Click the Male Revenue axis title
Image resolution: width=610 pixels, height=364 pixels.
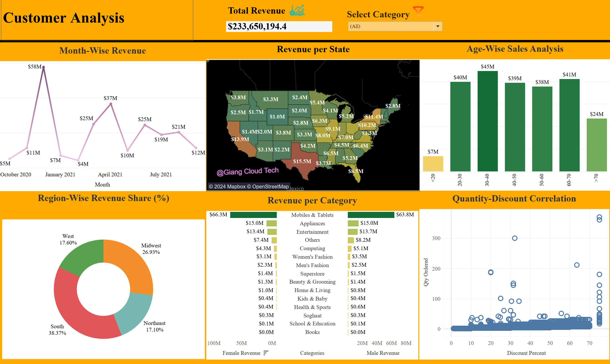tap(383, 353)
